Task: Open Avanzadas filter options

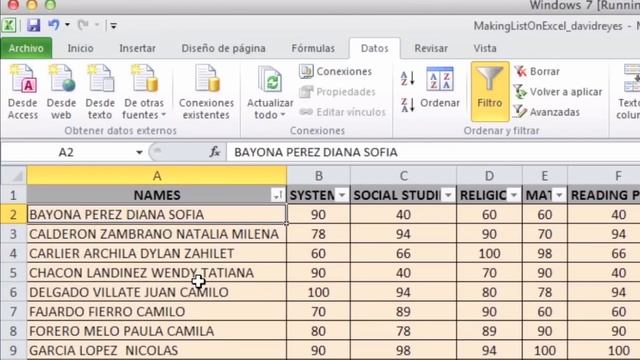Action: (547, 112)
